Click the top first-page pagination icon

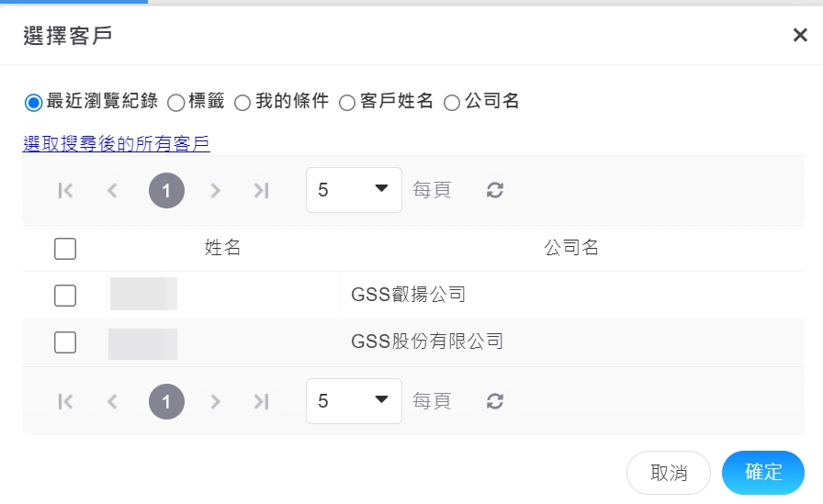click(65, 190)
